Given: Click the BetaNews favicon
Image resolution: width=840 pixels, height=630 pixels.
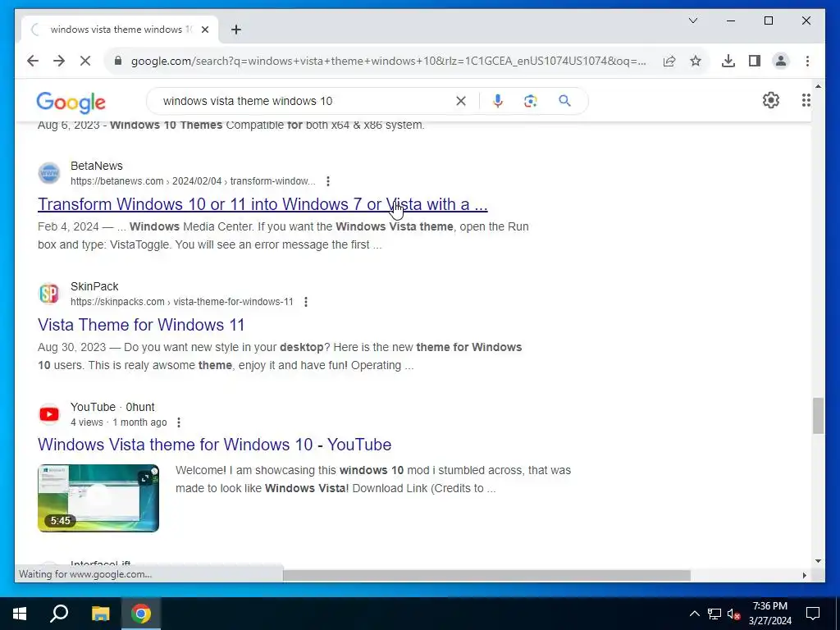Looking at the screenshot, I should click(48, 173).
